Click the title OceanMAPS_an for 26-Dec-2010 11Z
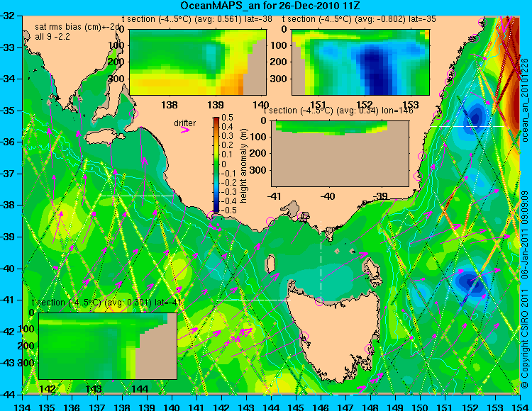 click(x=270, y=6)
